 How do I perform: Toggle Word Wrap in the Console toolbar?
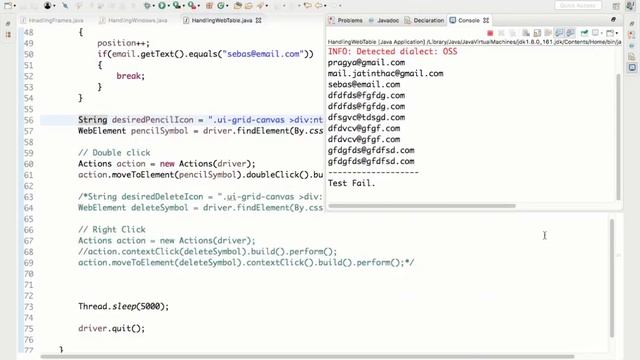point(548,33)
